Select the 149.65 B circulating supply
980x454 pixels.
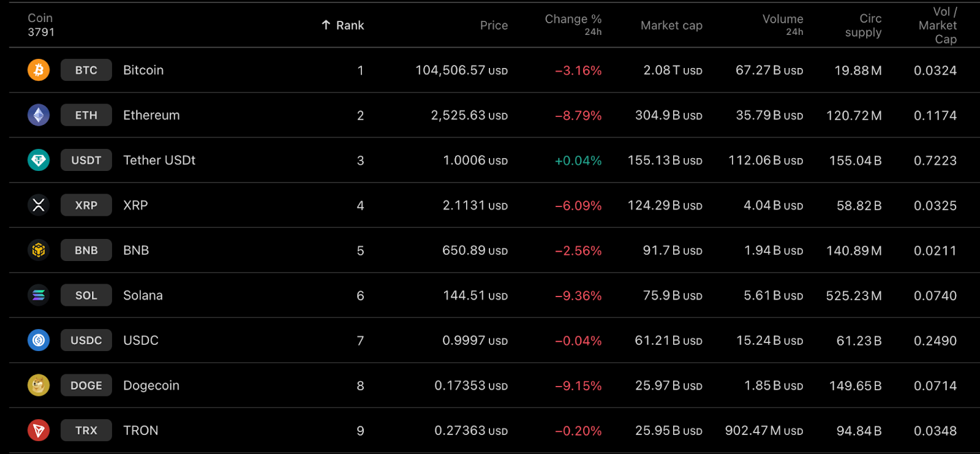[x=855, y=385]
